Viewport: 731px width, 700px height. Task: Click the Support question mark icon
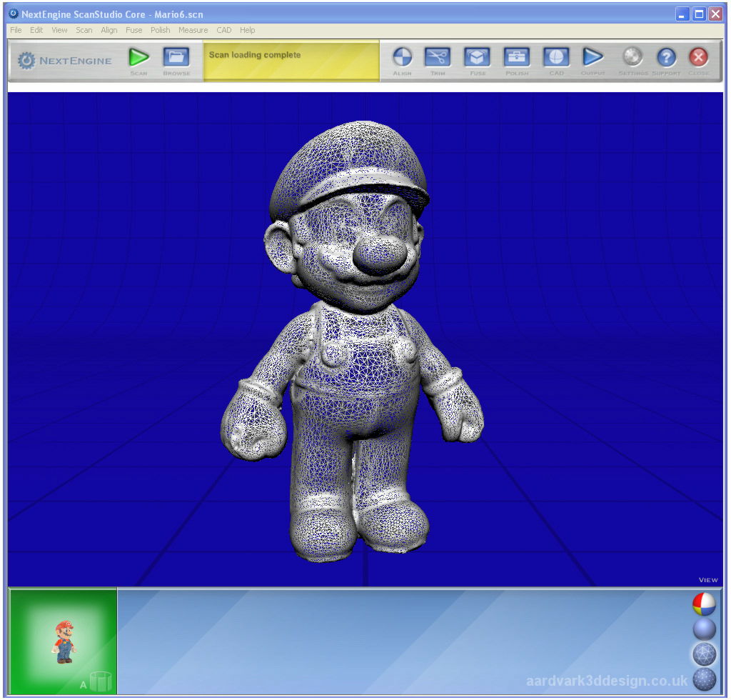(x=666, y=57)
